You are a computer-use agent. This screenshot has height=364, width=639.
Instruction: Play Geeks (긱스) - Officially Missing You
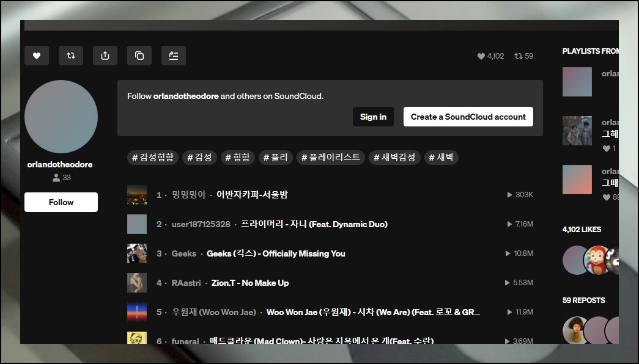[x=276, y=253]
